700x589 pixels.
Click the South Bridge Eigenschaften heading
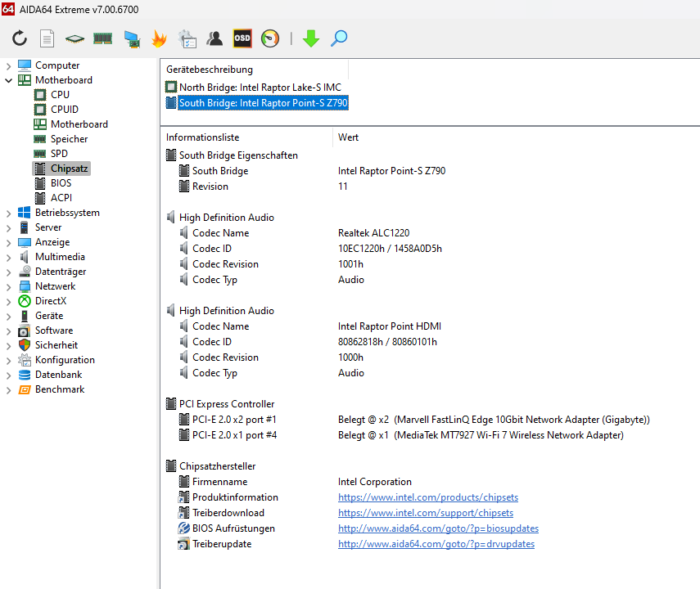click(x=238, y=155)
